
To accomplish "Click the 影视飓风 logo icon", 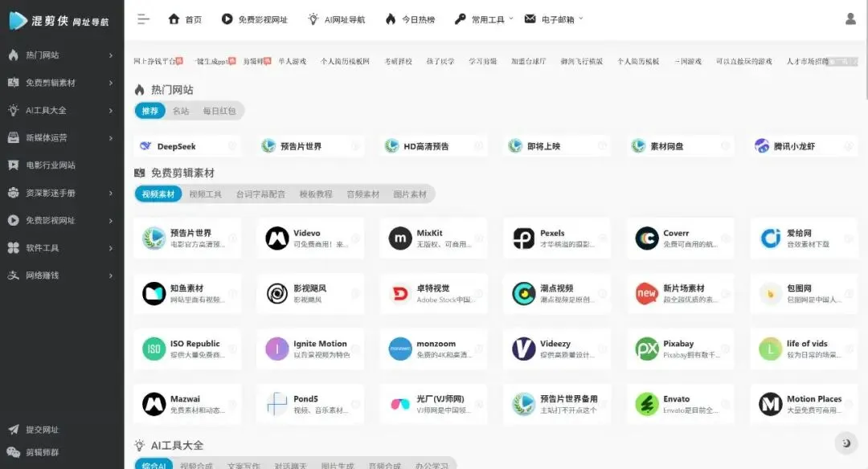I will pyautogui.click(x=276, y=294).
